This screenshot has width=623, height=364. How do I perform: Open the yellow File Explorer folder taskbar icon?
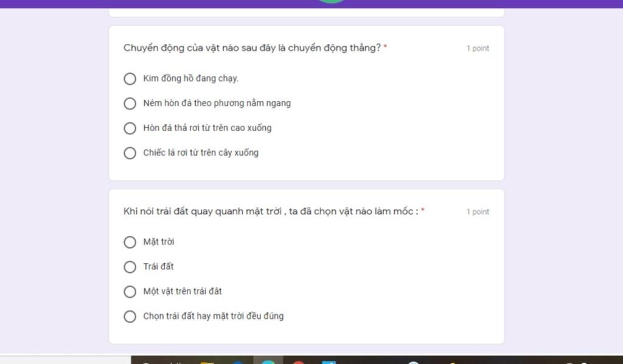coord(207,361)
